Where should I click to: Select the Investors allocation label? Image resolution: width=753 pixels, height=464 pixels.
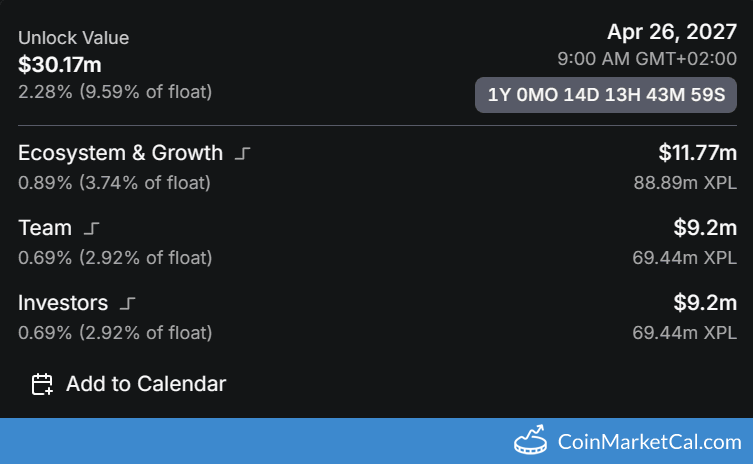62,302
